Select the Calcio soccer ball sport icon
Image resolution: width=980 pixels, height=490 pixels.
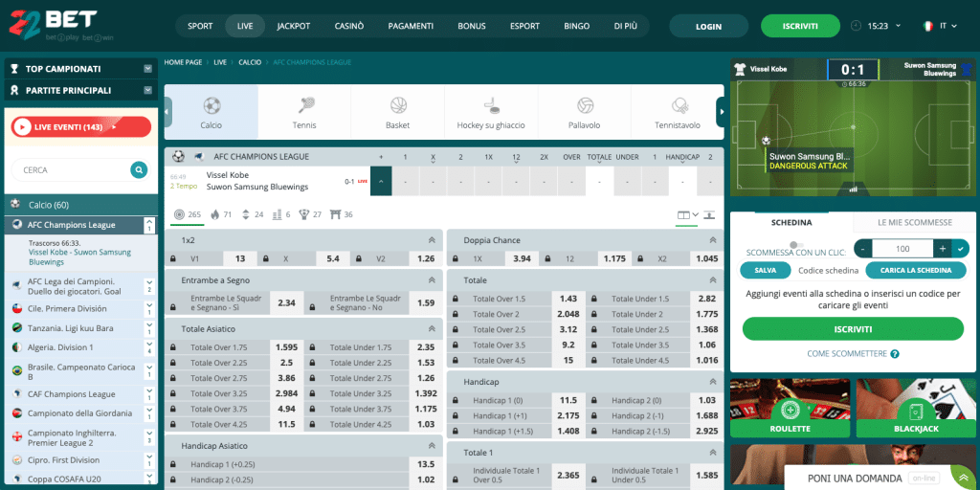pyautogui.click(x=212, y=105)
